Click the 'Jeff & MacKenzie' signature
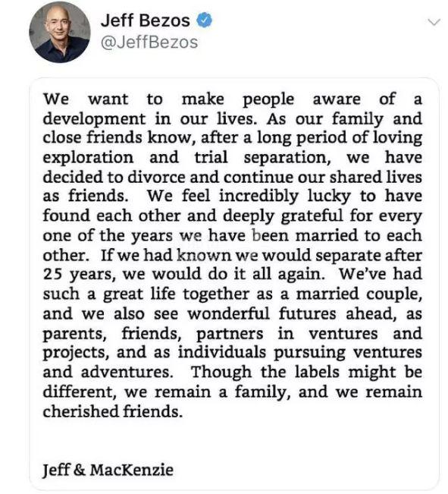 (x=108, y=470)
